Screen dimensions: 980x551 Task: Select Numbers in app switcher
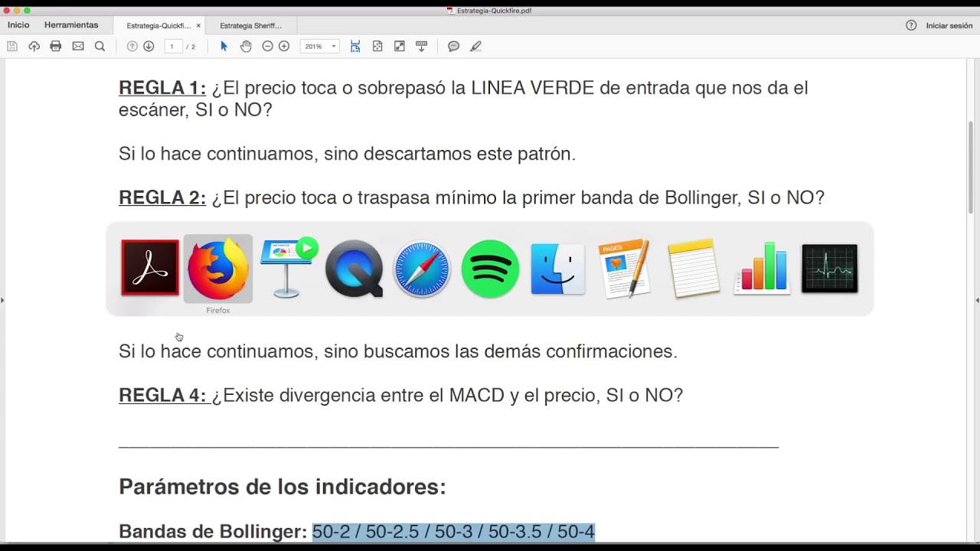(x=762, y=268)
